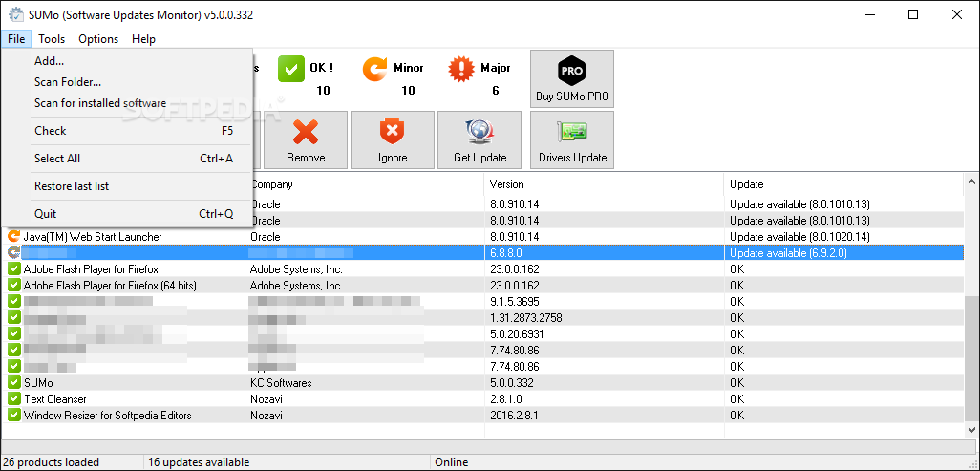Click green check icon on 1.31.2873.2758 row
The image size is (980, 471).
[x=13, y=318]
